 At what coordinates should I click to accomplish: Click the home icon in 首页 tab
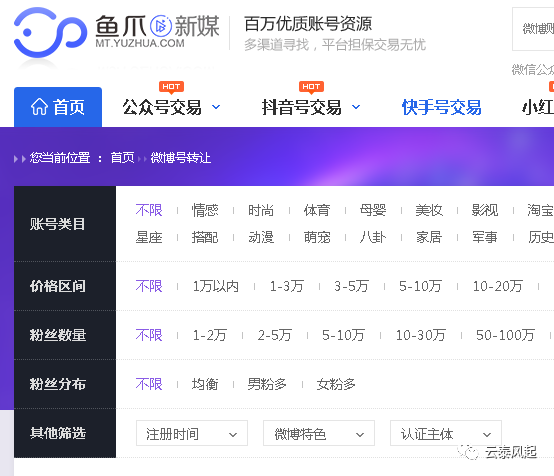(x=39, y=107)
